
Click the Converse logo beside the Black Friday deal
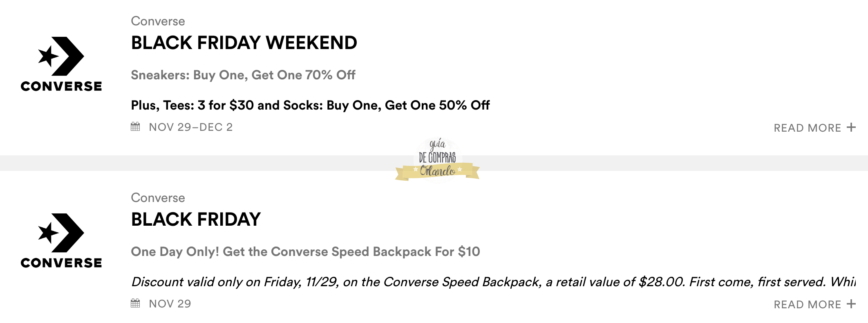pos(61,241)
